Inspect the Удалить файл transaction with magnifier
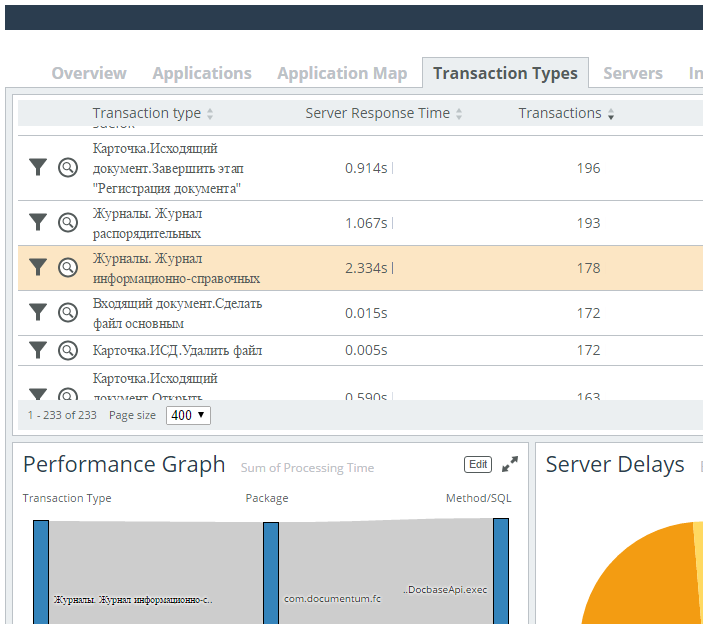This screenshot has height=624, width=703. point(67,350)
